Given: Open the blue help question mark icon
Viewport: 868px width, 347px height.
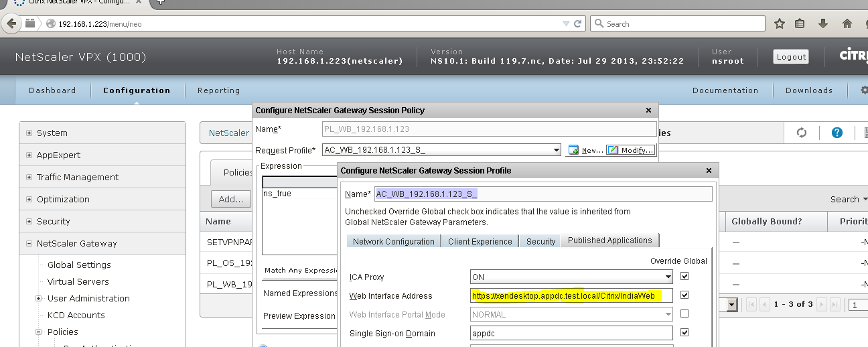Looking at the screenshot, I should click(x=837, y=133).
